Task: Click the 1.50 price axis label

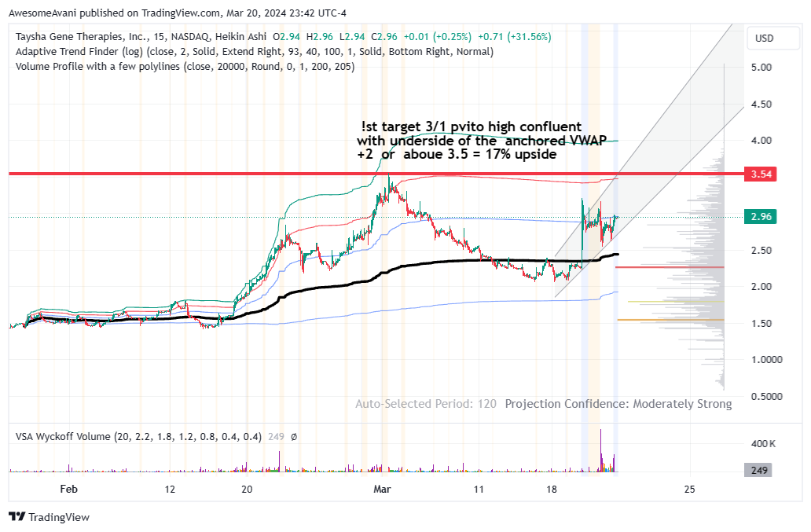Action: (761, 324)
